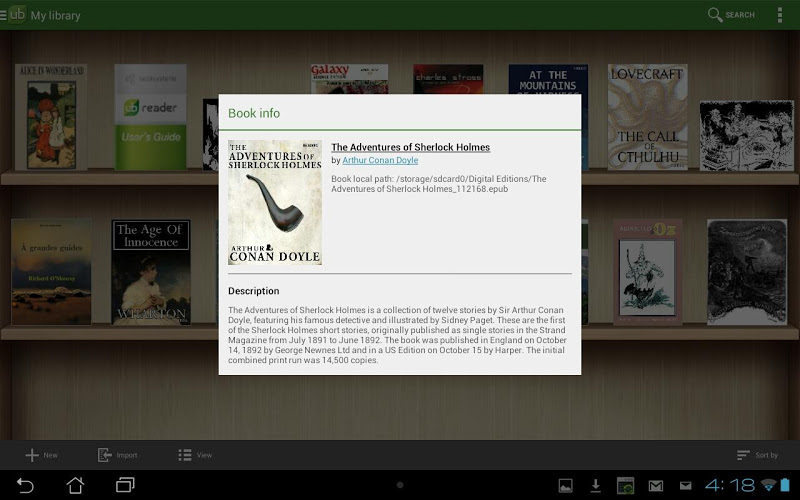This screenshot has width=800, height=500.
Task: Tap the Sherlock Holmes cover in Book info
Action: pos(275,203)
